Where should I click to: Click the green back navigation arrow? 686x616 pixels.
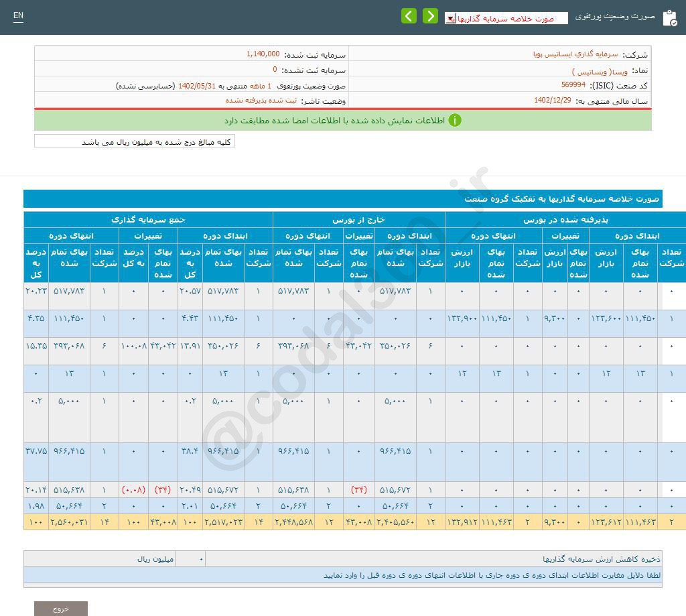point(409,15)
